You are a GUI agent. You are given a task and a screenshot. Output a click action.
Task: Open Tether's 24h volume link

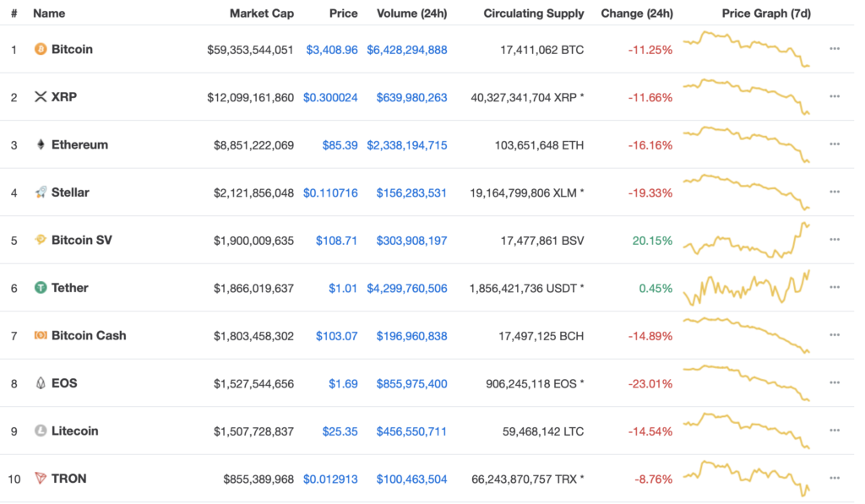click(x=407, y=288)
